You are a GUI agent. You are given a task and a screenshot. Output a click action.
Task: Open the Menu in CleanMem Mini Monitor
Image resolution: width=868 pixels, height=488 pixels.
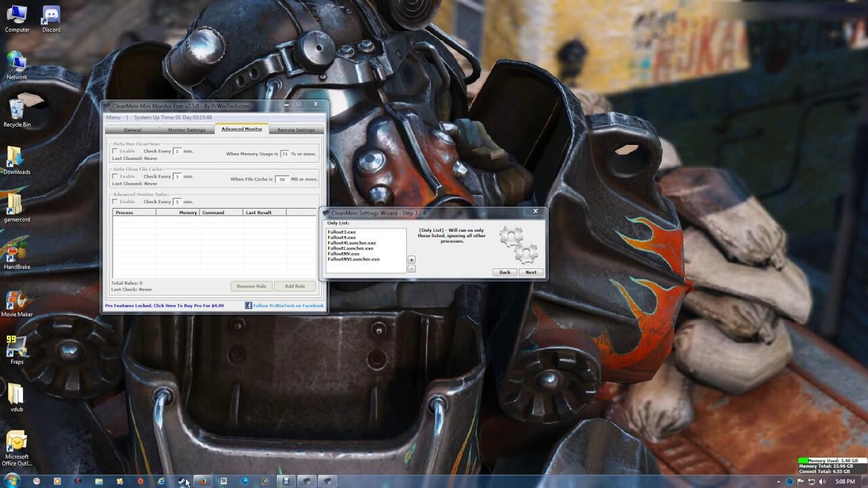coord(113,117)
